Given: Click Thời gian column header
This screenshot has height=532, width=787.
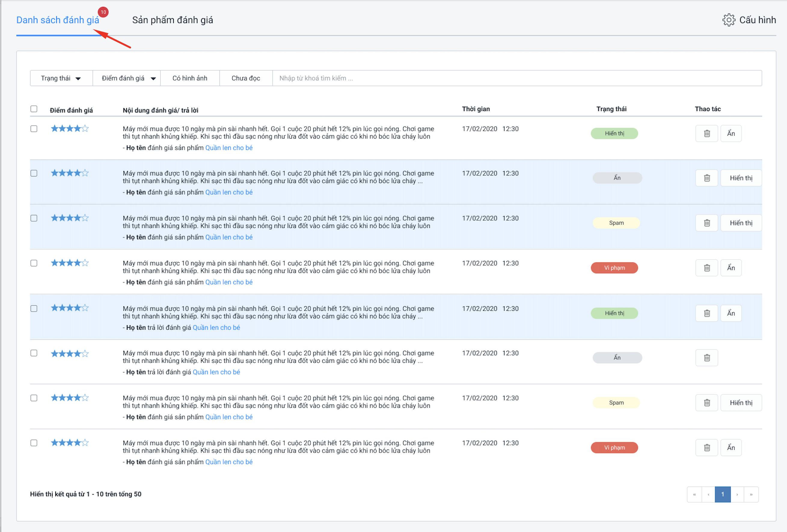Looking at the screenshot, I should 476,109.
